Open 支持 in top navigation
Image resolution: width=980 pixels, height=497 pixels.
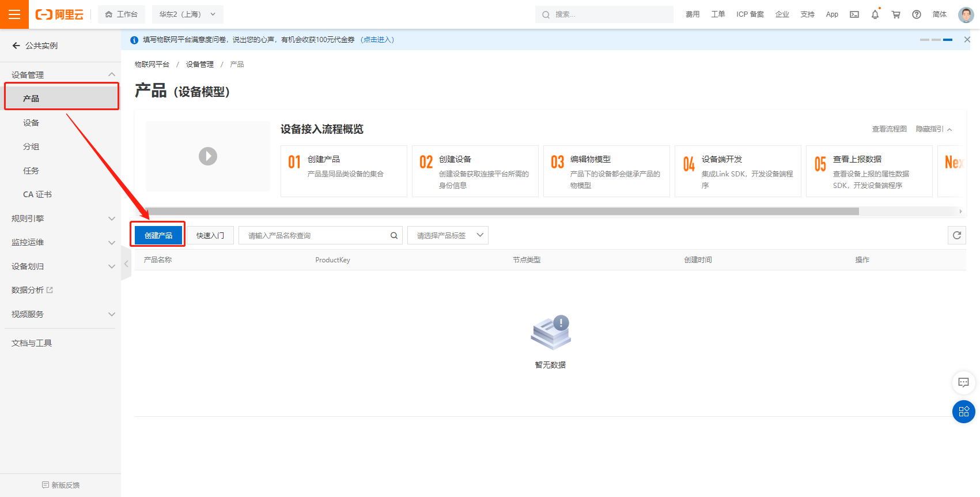click(807, 14)
